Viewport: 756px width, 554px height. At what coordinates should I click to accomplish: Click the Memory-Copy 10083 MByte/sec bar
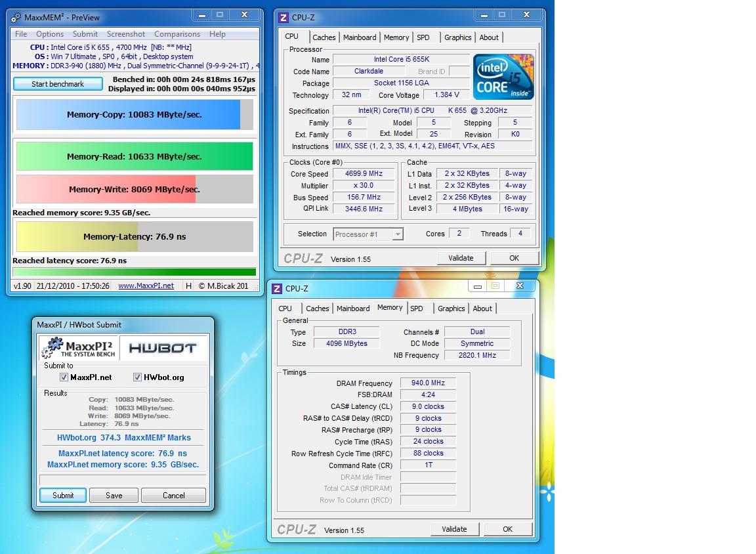click(135, 115)
